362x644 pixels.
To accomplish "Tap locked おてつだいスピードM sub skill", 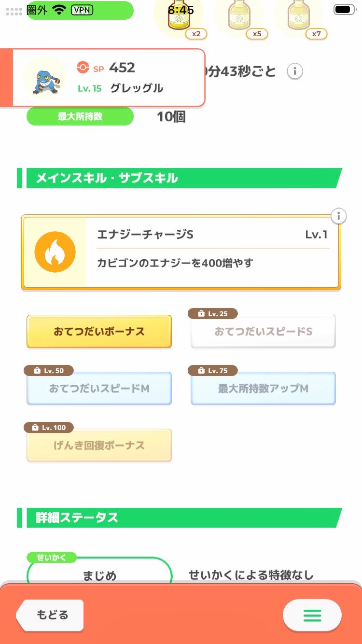I will click(99, 389).
